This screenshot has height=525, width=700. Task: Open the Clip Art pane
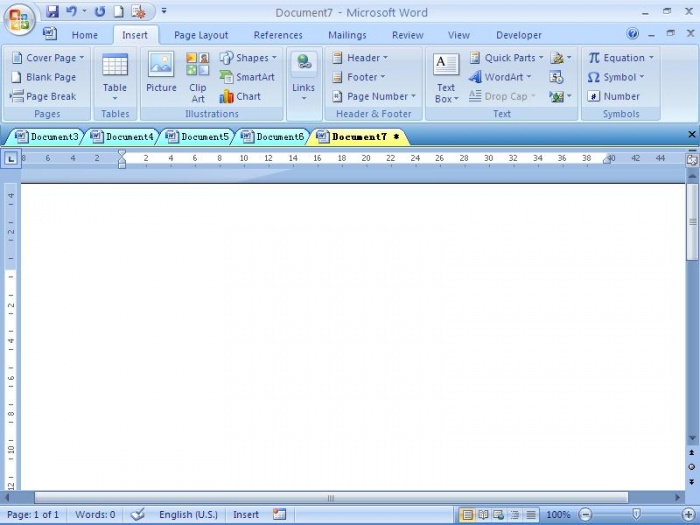pos(198,77)
